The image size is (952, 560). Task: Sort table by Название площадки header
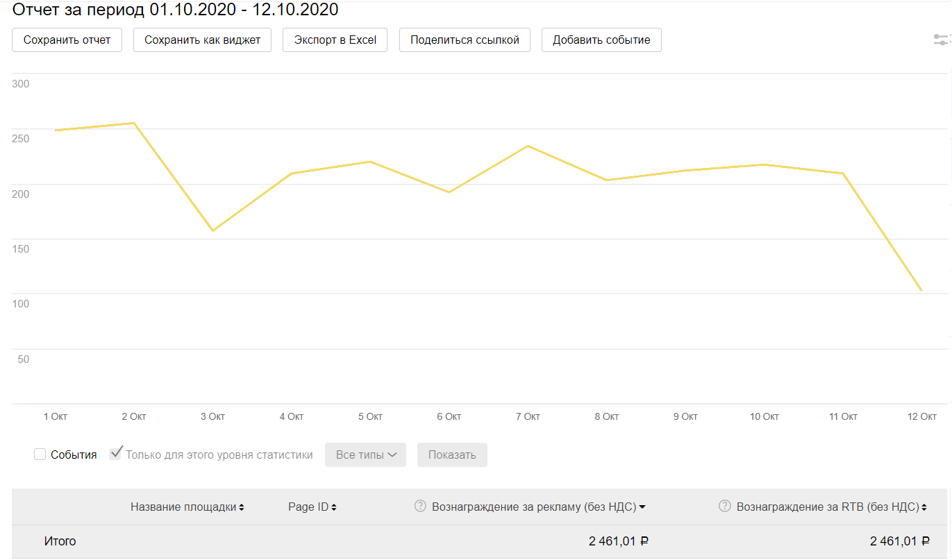coord(183,507)
